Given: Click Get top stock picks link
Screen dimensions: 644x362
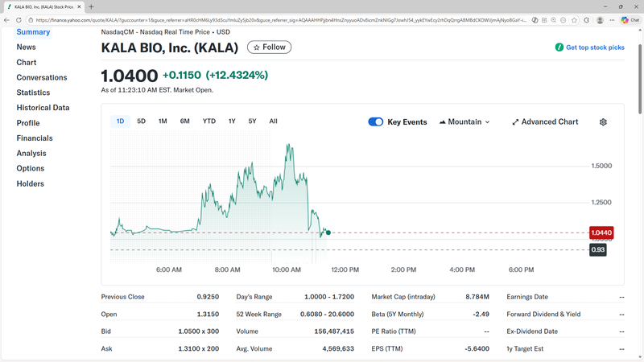Looking at the screenshot, I should click(595, 47).
